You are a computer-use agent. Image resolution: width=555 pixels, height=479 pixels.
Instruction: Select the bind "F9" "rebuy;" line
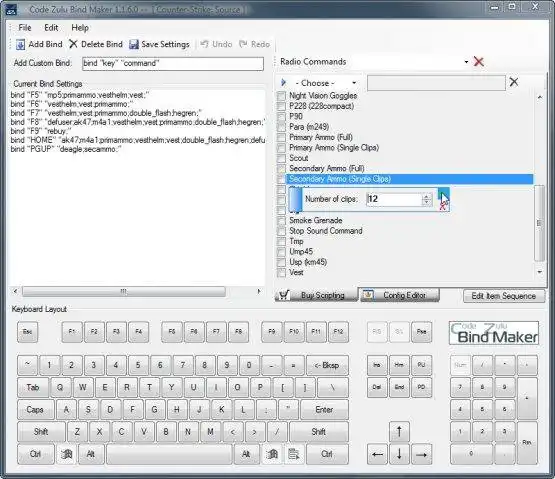[41, 131]
